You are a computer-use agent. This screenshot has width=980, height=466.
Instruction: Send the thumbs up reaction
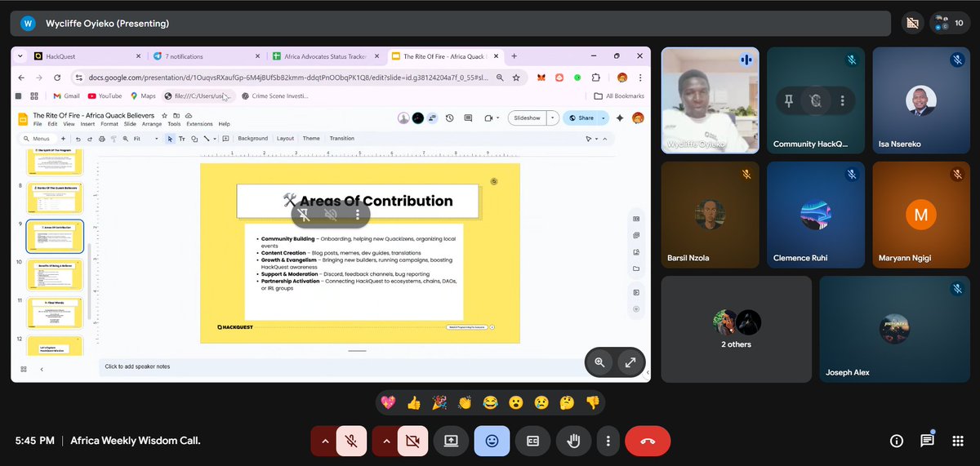412,402
